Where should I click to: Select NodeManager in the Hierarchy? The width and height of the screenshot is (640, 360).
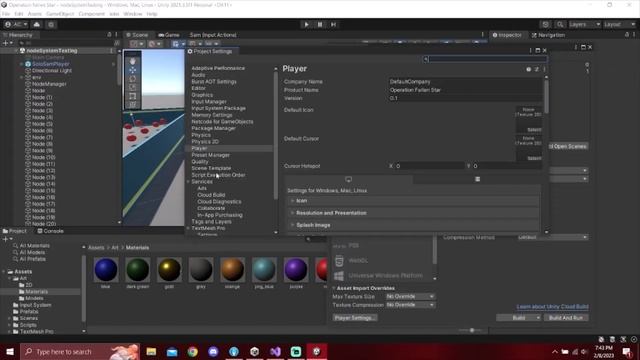click(x=49, y=84)
